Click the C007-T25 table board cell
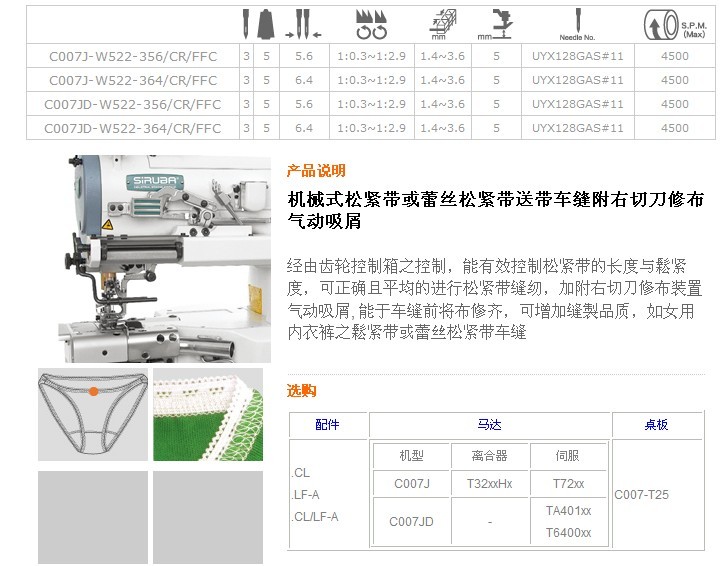 pos(642,494)
